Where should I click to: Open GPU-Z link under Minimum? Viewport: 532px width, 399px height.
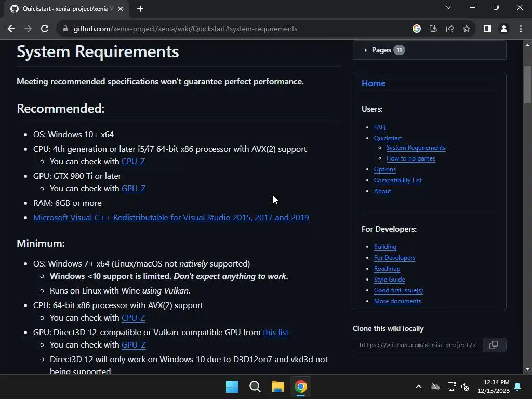pos(134,345)
